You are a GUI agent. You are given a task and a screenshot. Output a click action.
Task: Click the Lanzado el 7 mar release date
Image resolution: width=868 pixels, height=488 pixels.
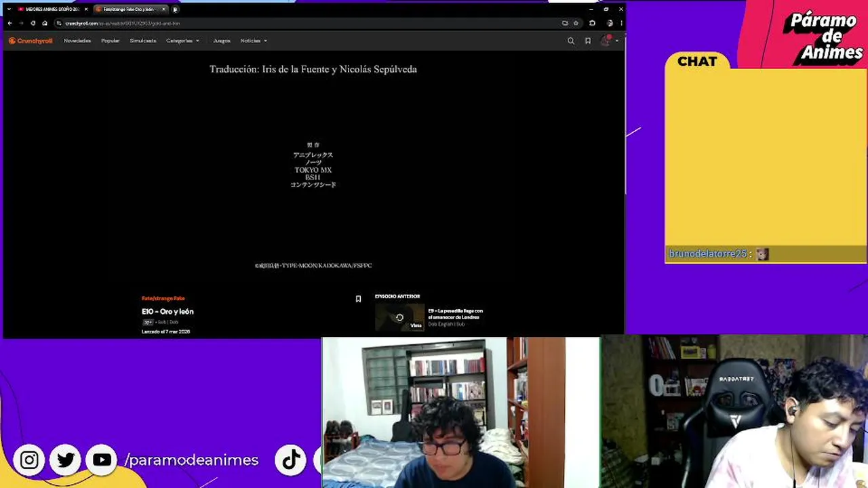coord(165,331)
